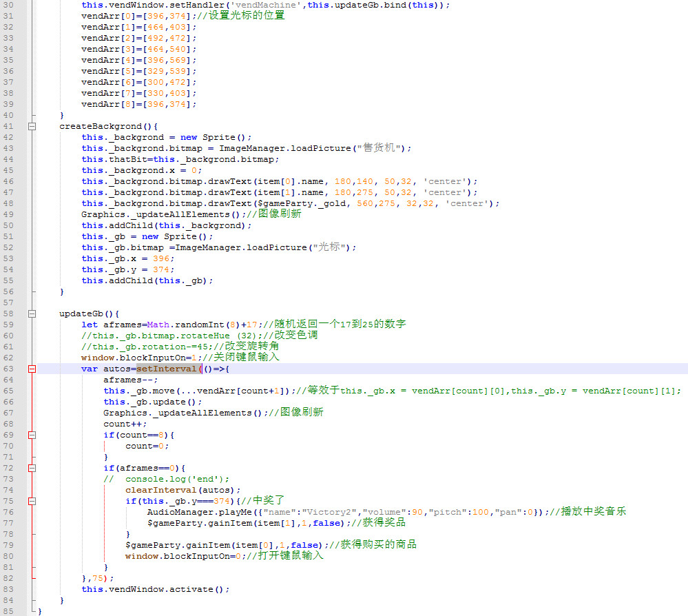The height and width of the screenshot is (616, 688).
Task: Click the "光标" string in loadPicture
Action: (x=329, y=247)
